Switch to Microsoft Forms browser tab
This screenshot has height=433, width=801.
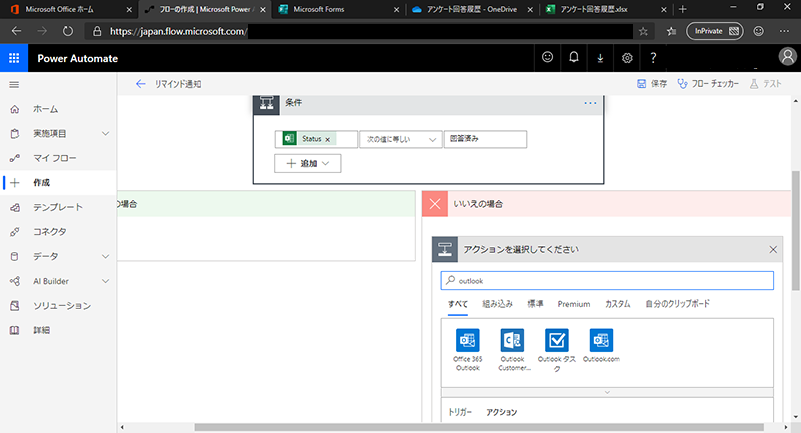(339, 9)
